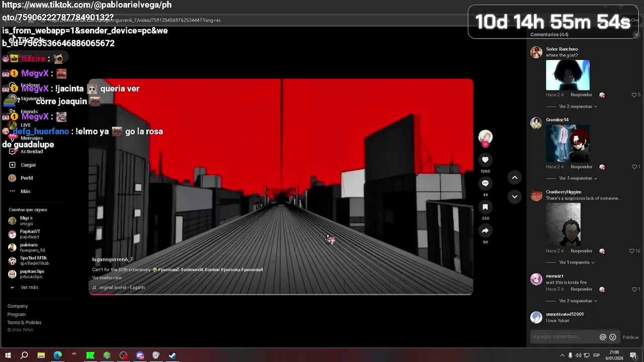Open unmotivated12001's profile from comment
This screenshot has height=362, width=644.
tap(565, 314)
